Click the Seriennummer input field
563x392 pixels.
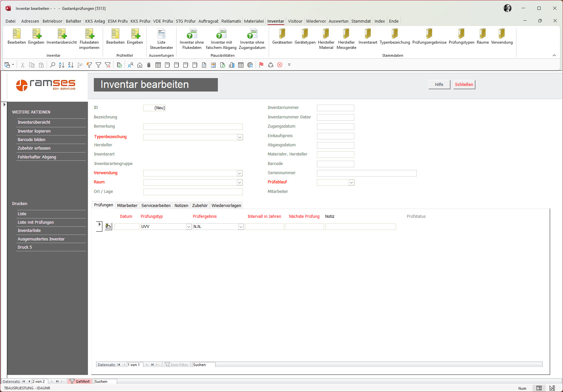click(366, 173)
